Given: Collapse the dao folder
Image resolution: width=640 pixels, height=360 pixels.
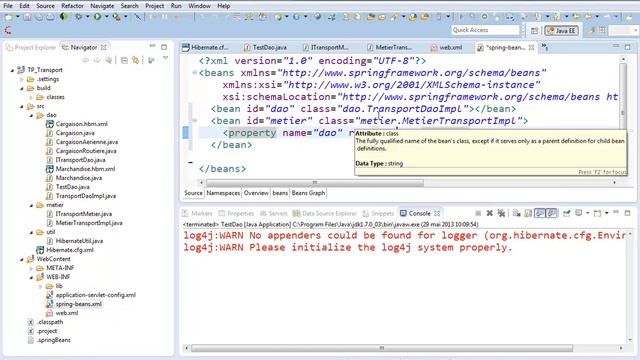Looking at the screenshot, I should click(x=31, y=115).
